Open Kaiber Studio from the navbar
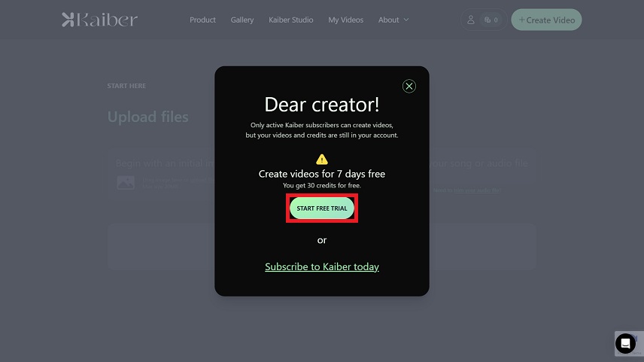Image resolution: width=644 pixels, height=362 pixels. pos(291,20)
